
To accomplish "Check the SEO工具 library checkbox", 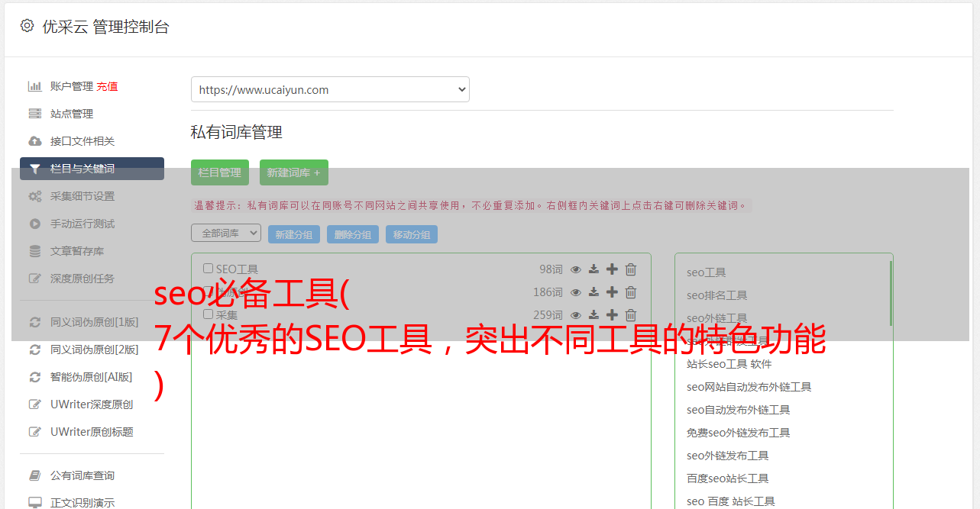I will click(208, 269).
